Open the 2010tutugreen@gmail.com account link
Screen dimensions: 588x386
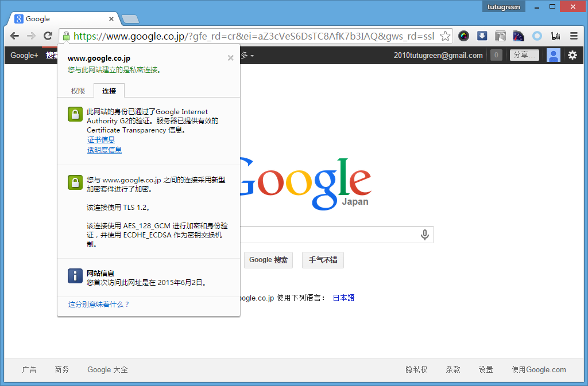click(438, 56)
